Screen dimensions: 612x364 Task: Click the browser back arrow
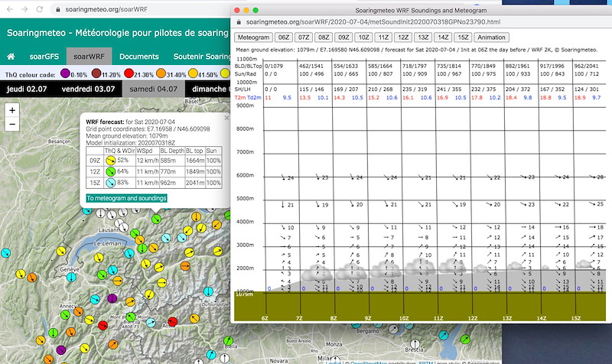point(10,9)
